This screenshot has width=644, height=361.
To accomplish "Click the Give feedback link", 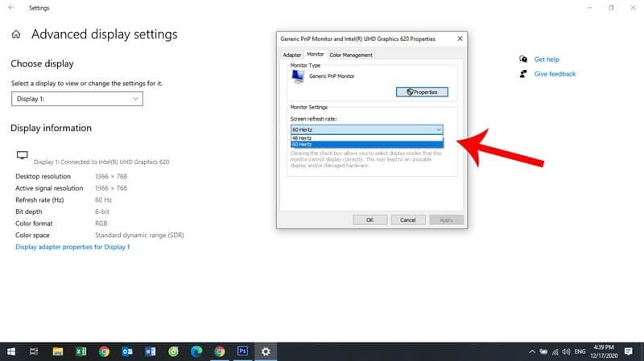I will 555,74.
